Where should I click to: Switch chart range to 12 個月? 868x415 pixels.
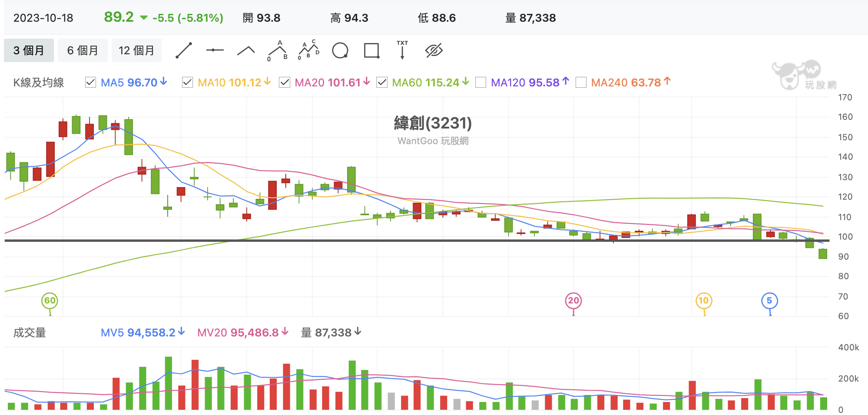pyautogui.click(x=136, y=50)
